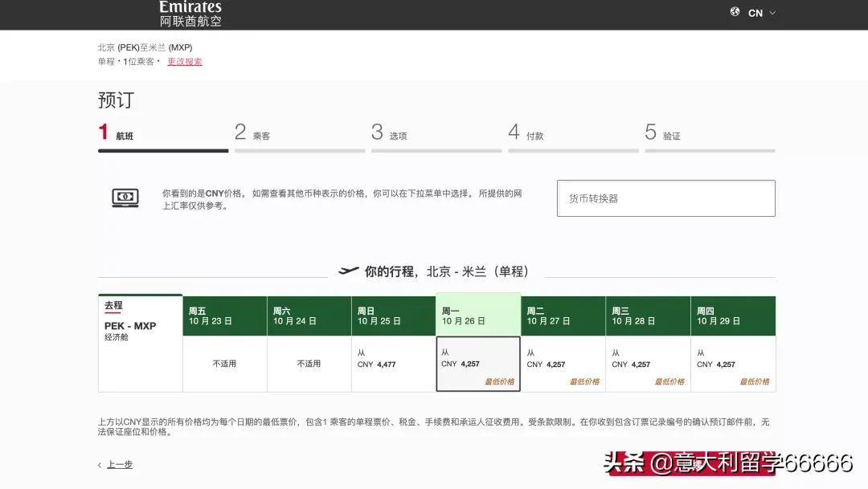Click the 周五 10月23日 不适用 cell
This screenshot has height=489, width=868.
click(224, 363)
